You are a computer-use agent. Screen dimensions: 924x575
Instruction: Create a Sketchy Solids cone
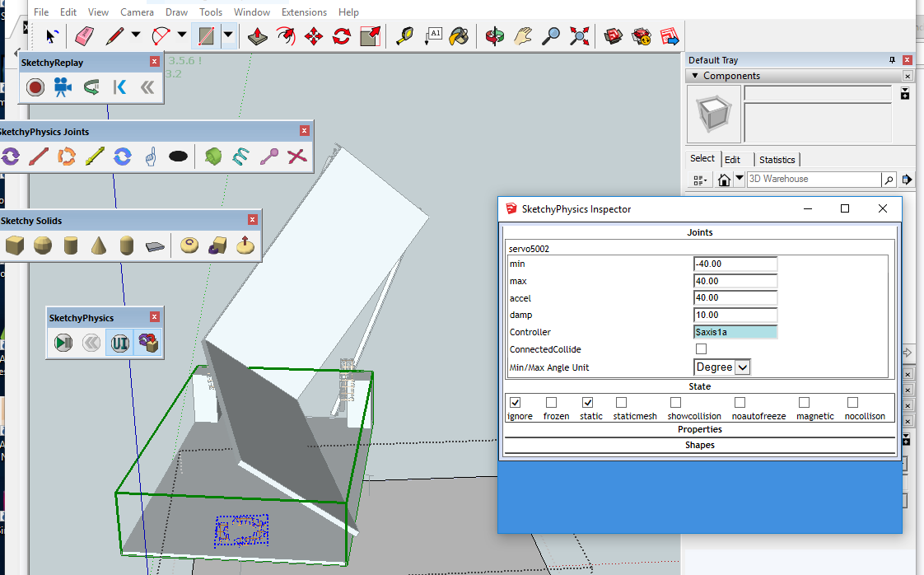click(x=99, y=245)
